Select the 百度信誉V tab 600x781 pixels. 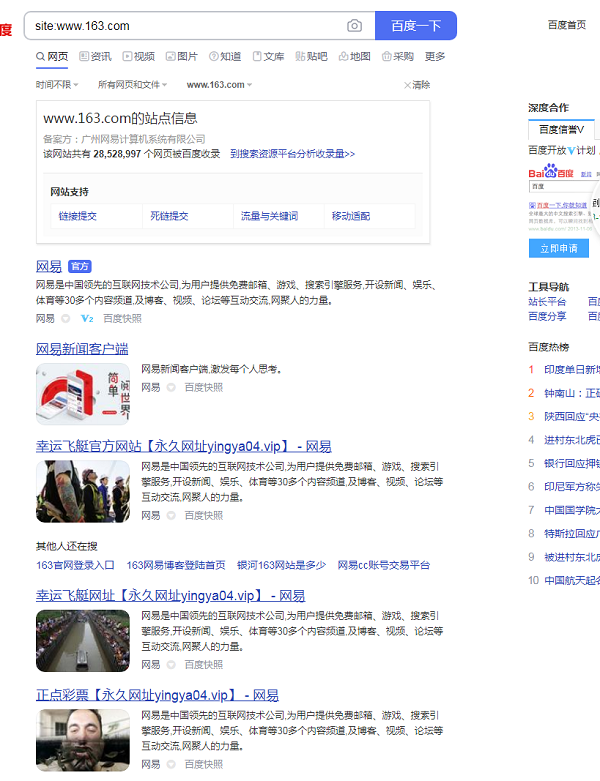tap(561, 130)
